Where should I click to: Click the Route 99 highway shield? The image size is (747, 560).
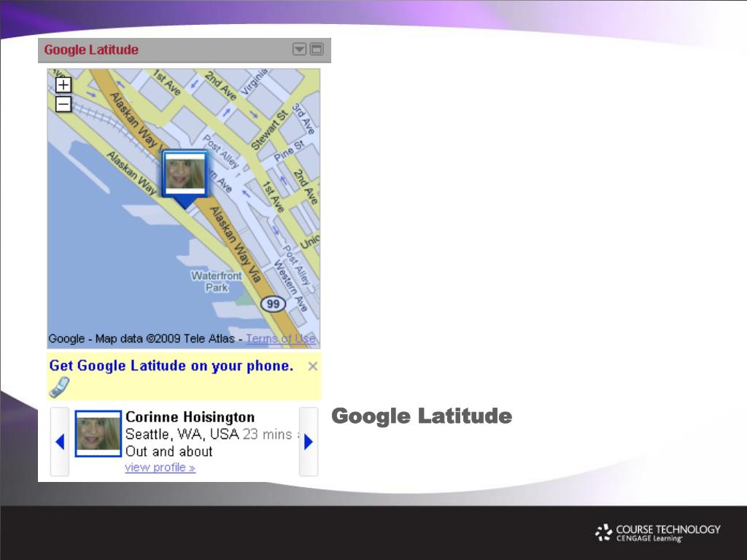point(273,304)
